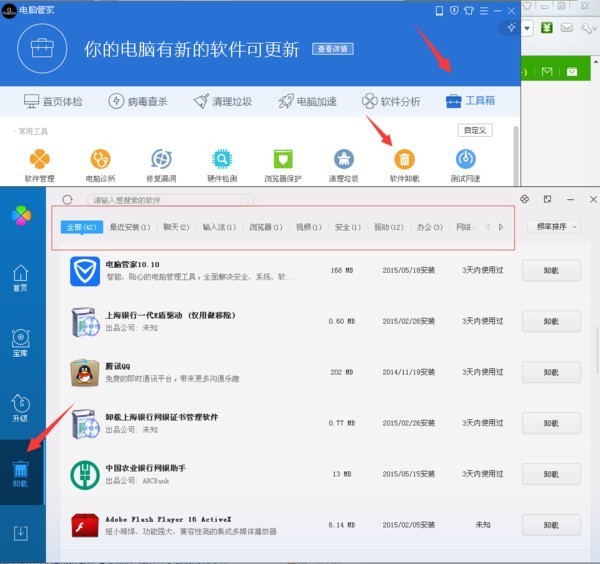Screen dimensions: 600x564
Task: Switch to 清理垃圾 main tab
Action: point(223,101)
